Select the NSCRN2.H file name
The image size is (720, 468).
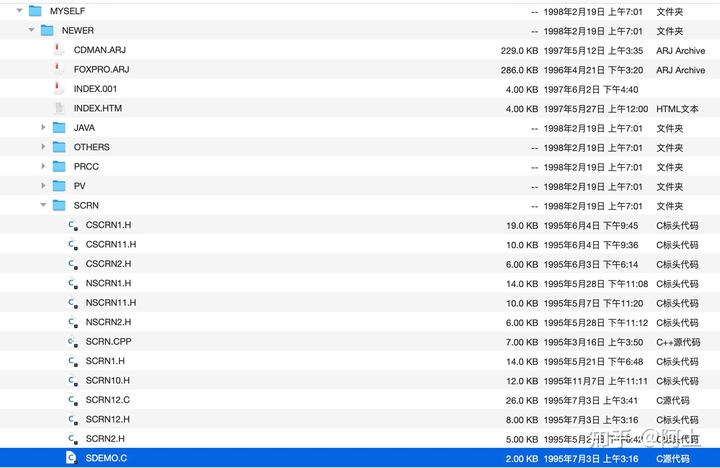pos(108,322)
